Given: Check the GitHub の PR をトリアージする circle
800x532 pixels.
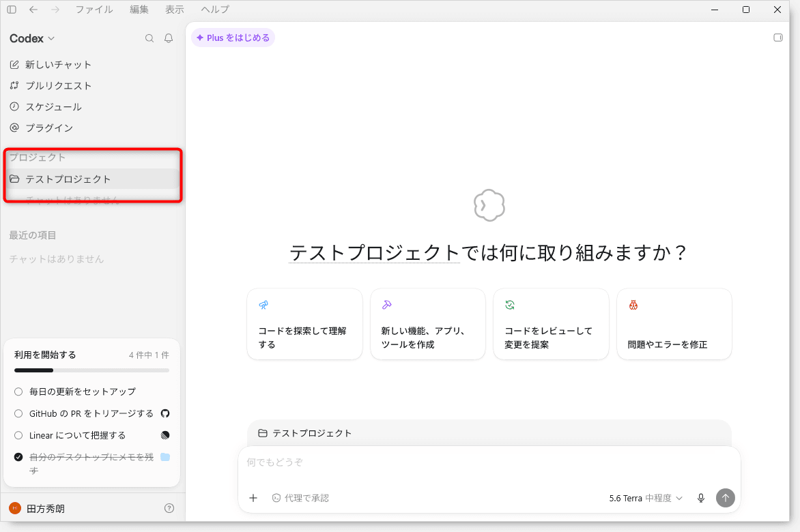Looking at the screenshot, I should coord(18,413).
